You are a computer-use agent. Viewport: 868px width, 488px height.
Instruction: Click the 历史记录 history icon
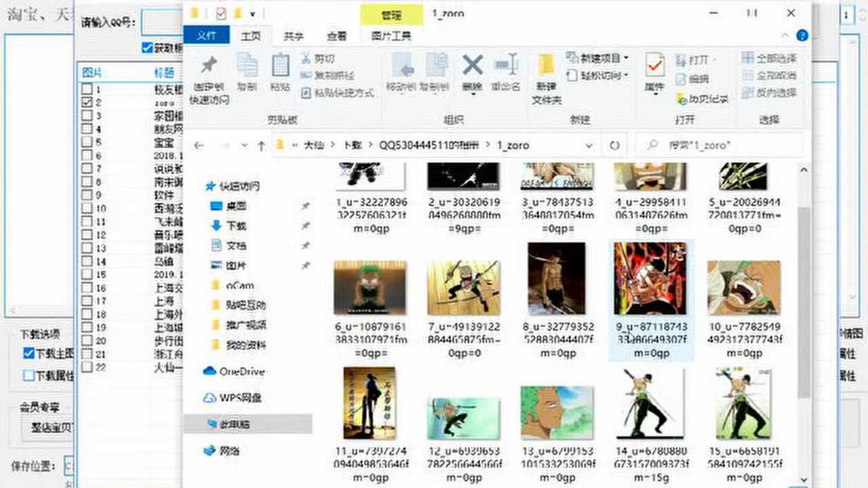(682, 98)
